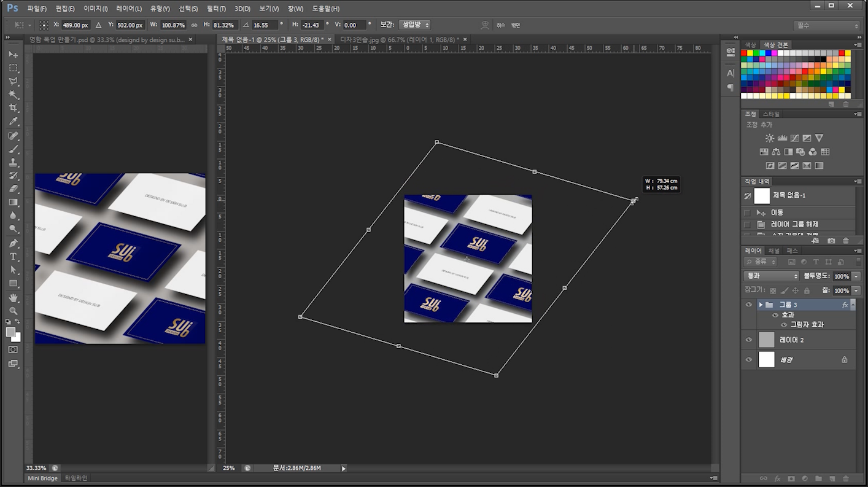Screen dimensions: 868x487
Task: Hide the 그림자 효과 shadow effect
Action: coord(784,324)
